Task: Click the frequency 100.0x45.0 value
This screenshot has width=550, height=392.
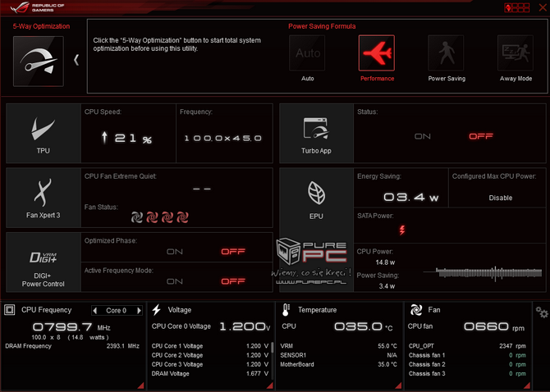Action: pyautogui.click(x=223, y=138)
